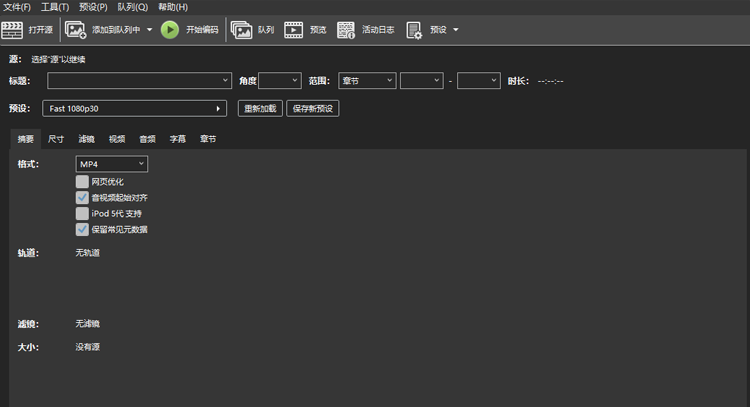Click the 预设 (Presets) toolbar icon

pos(414,30)
